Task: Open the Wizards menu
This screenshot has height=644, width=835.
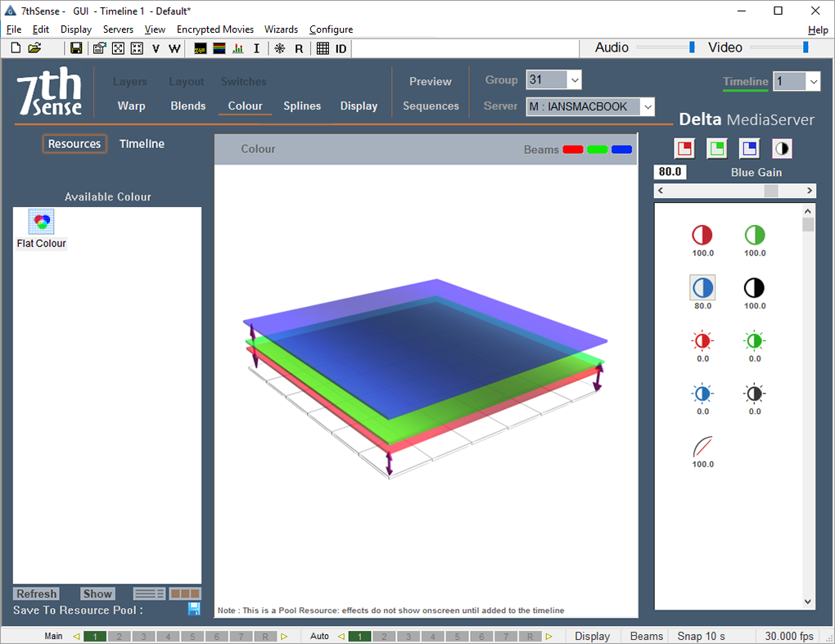Action: (281, 29)
